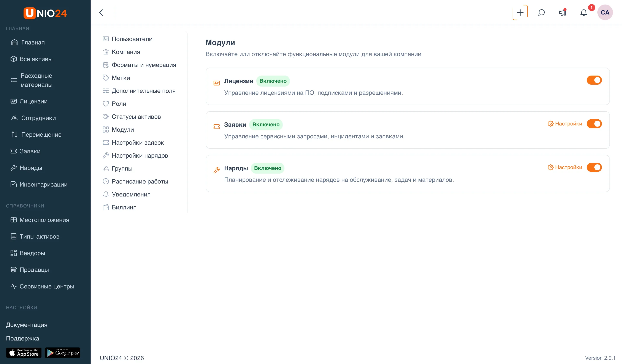Click the back chevron arrow

101,13
